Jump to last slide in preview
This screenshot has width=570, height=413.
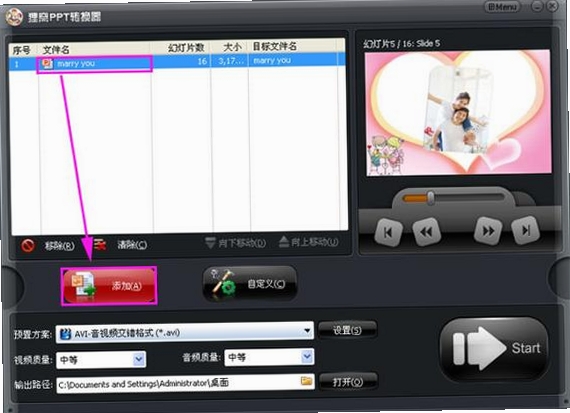(525, 230)
